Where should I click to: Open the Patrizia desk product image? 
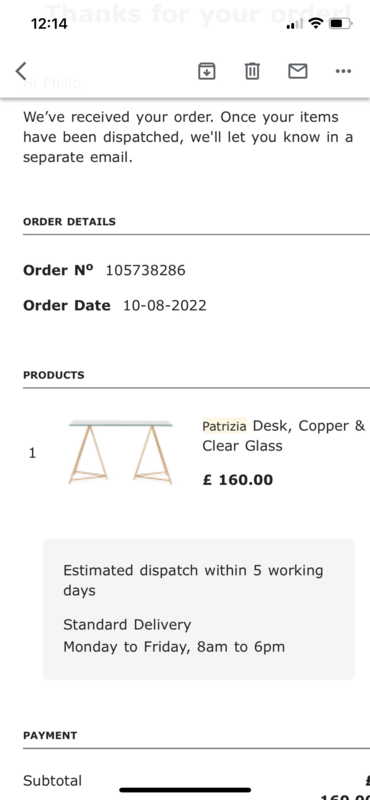pyautogui.click(x=121, y=452)
